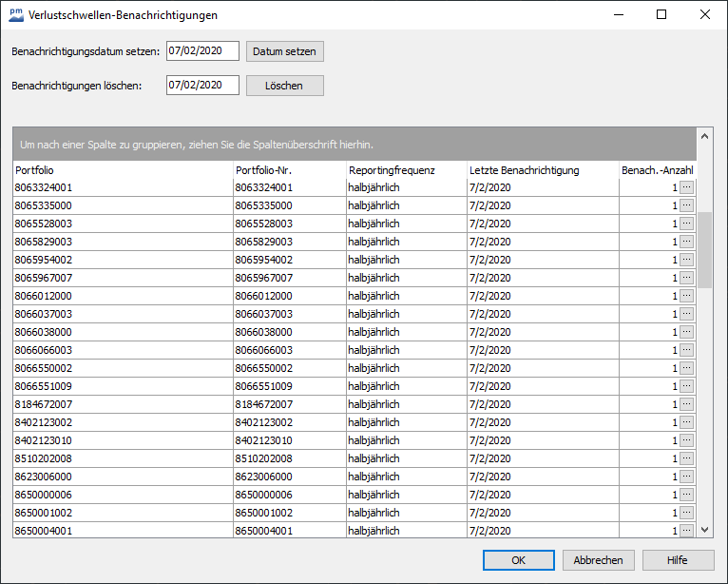Click ellipsis button for portfolio 8066012000
The height and width of the screenshot is (584, 728).
point(687,296)
